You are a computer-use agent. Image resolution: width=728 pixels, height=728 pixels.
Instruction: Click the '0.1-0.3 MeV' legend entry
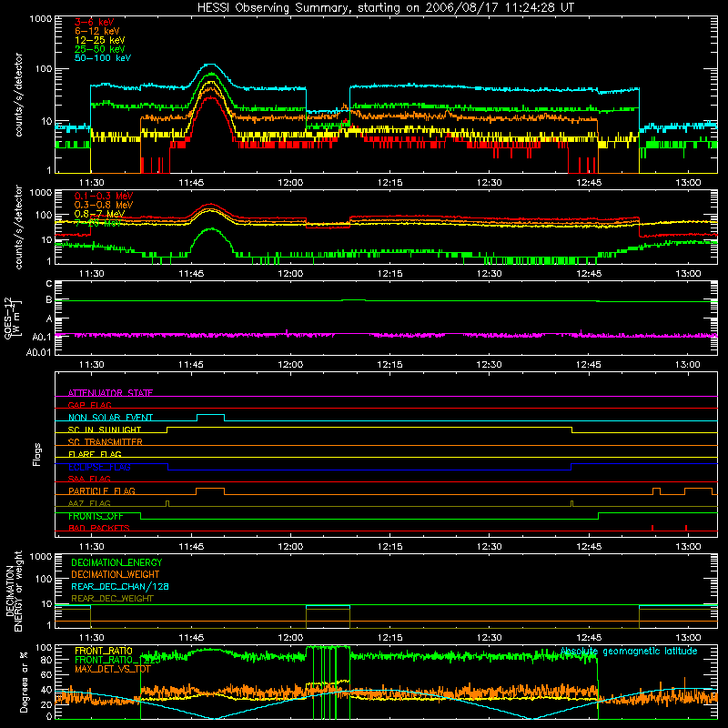tap(104, 196)
